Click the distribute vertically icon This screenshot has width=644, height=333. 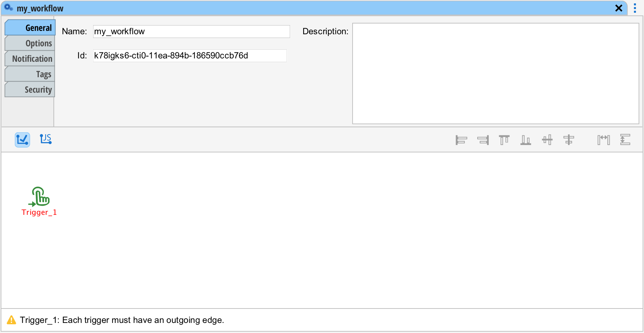(625, 140)
